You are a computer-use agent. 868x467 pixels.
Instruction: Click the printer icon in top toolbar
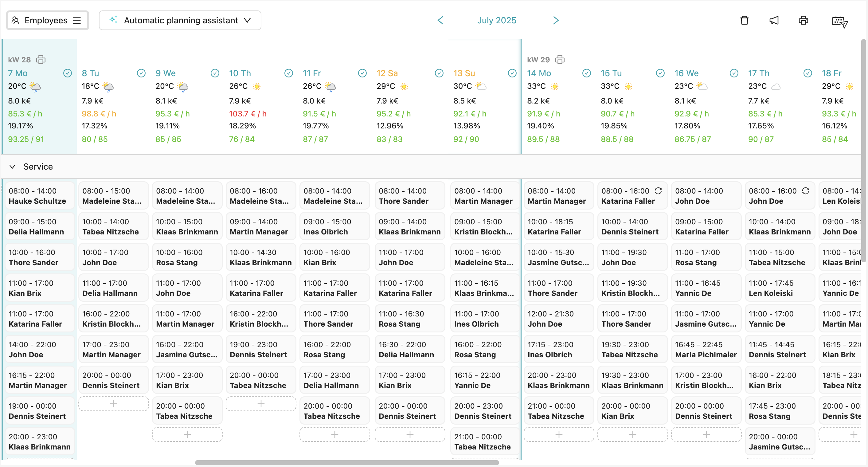coord(803,20)
